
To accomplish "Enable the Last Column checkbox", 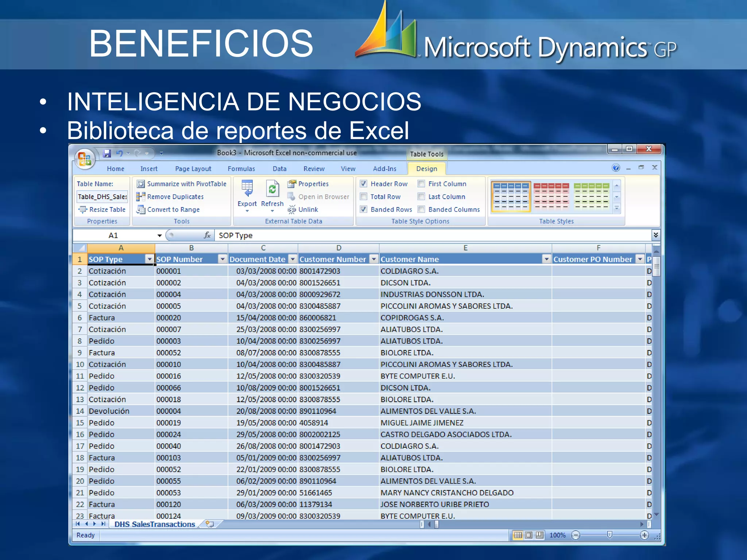I will (x=421, y=197).
